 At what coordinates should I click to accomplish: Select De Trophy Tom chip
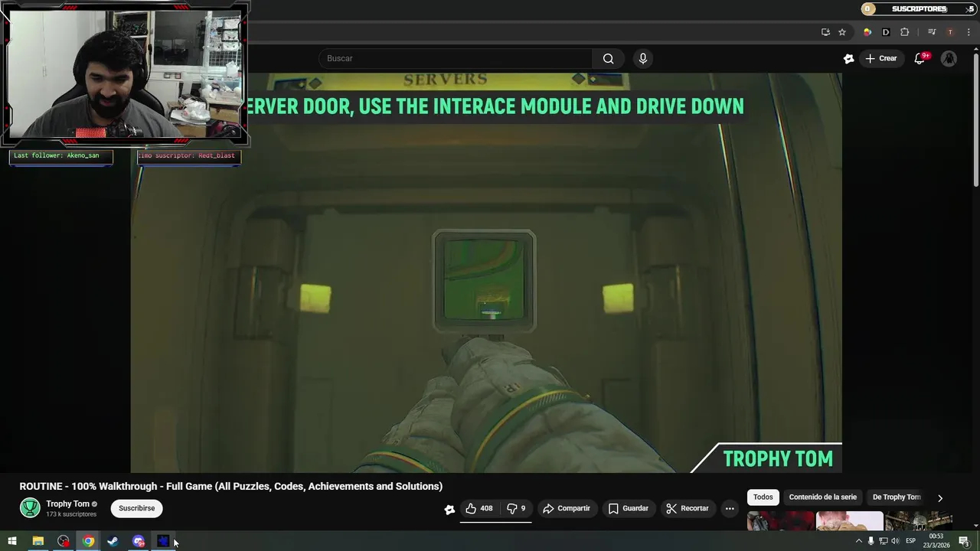tap(897, 497)
